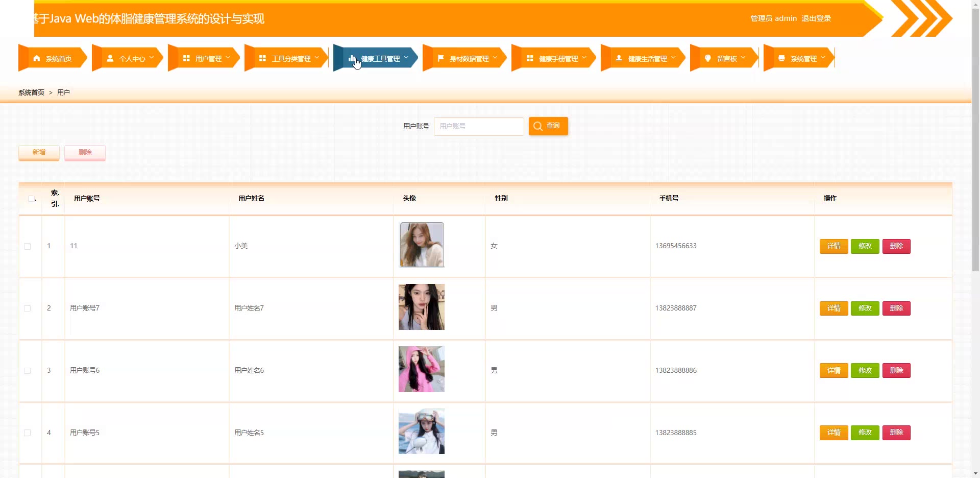Click the 手机号 column header
Screen dimensions: 980x478
tap(669, 198)
